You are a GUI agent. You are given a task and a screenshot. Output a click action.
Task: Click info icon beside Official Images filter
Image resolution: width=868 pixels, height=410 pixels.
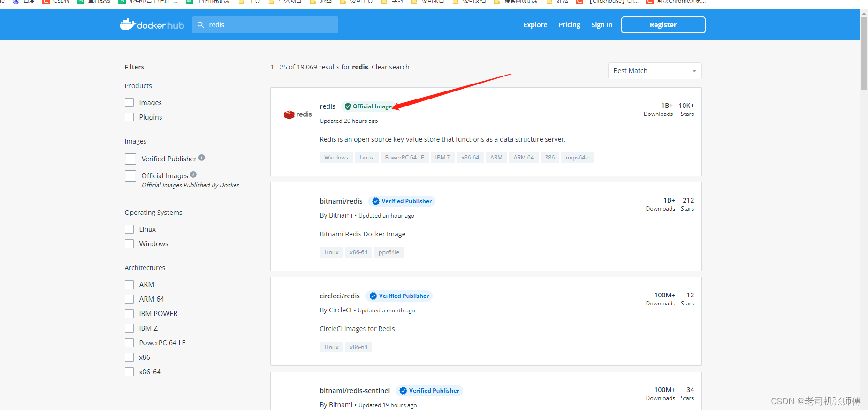(193, 175)
